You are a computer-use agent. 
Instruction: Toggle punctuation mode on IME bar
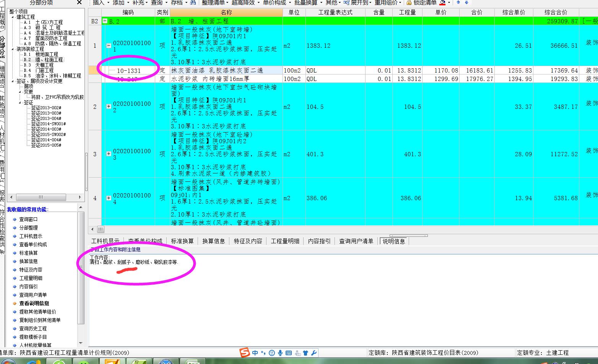pyautogui.click(x=263, y=353)
